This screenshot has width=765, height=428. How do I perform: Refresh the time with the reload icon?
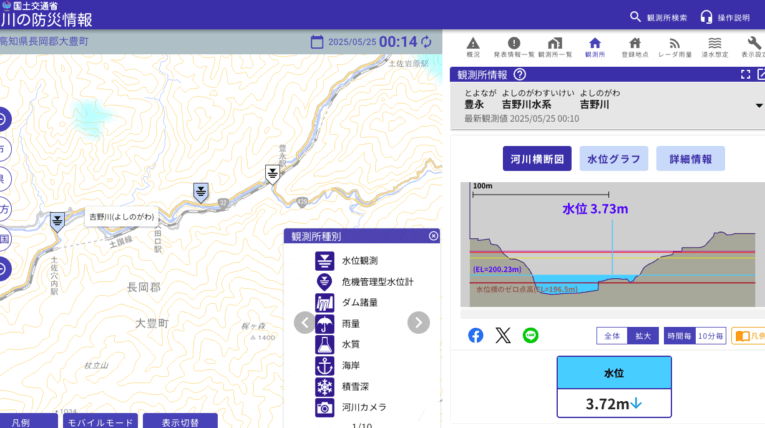pos(426,42)
